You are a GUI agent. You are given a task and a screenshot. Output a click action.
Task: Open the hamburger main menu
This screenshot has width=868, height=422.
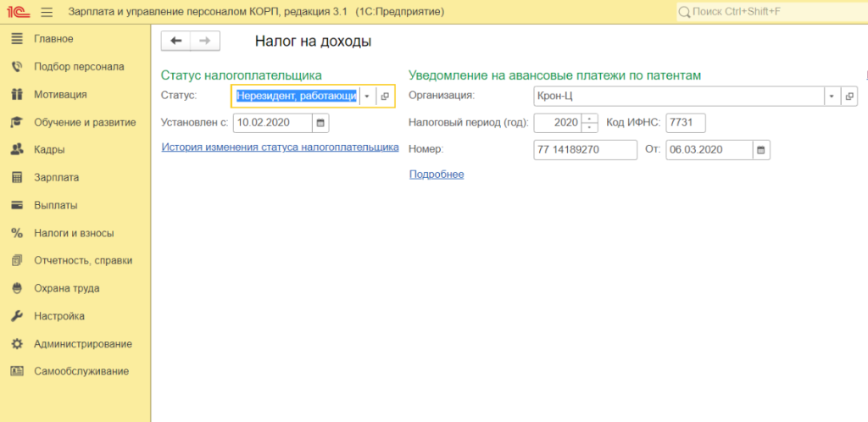(46, 12)
